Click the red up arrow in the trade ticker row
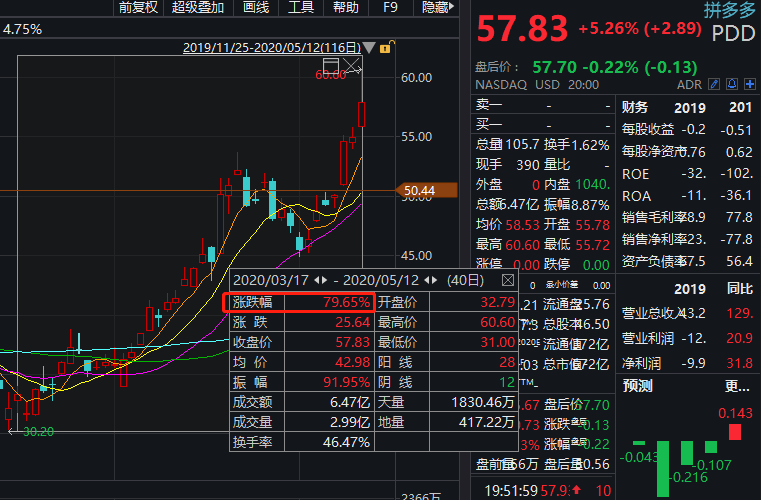The image size is (761, 500). [x=576, y=489]
